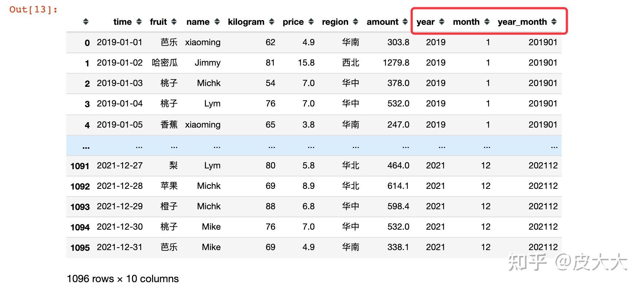Expand the truncated rows ellipsis row

click(314, 146)
